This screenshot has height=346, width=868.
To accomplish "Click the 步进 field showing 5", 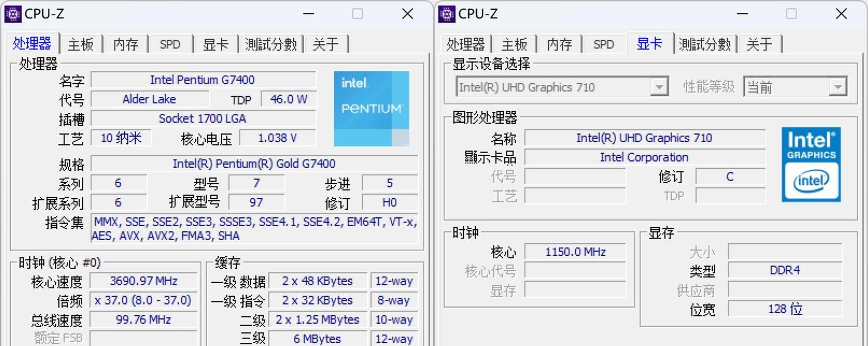I will tap(390, 183).
